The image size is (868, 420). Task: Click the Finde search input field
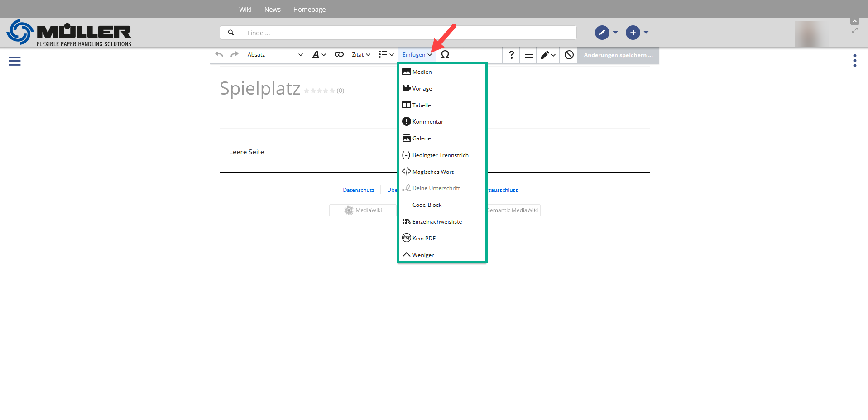[x=398, y=33]
